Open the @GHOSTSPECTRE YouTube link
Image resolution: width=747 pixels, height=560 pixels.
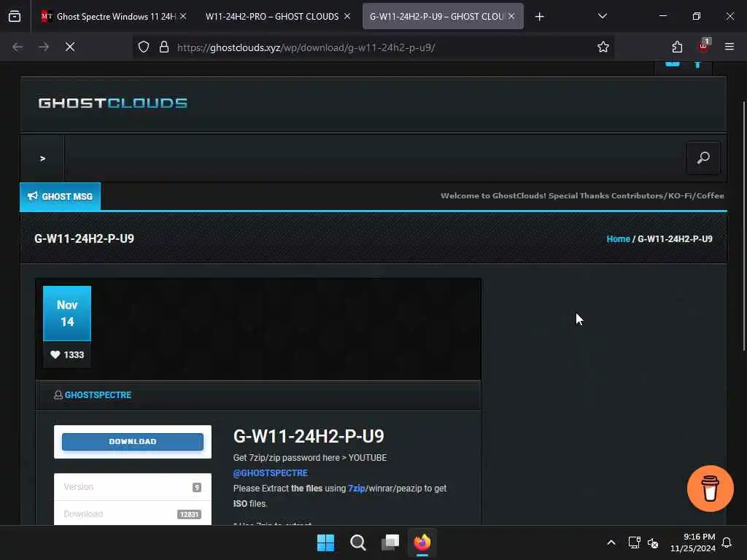tap(270, 472)
